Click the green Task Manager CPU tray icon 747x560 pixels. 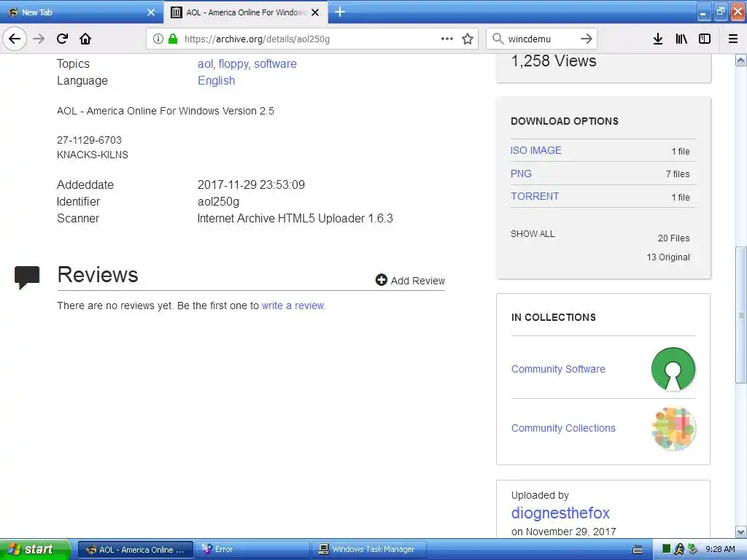pyautogui.click(x=667, y=549)
